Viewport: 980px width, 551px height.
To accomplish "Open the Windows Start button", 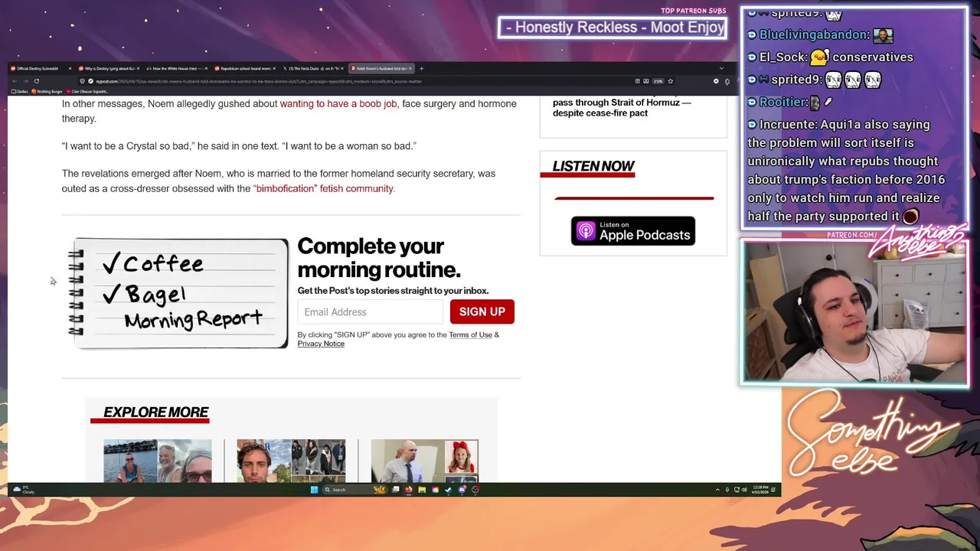I will click(314, 490).
